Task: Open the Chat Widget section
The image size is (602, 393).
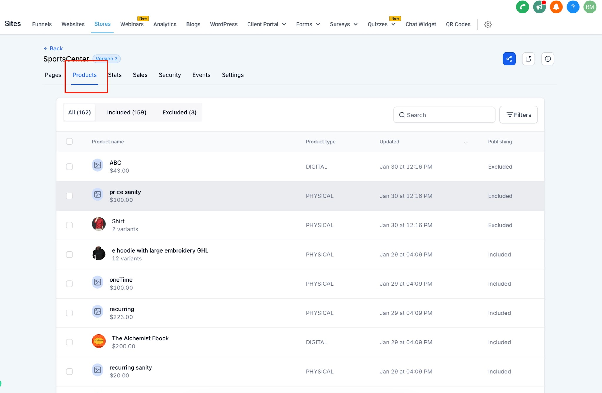Action: 421,24
